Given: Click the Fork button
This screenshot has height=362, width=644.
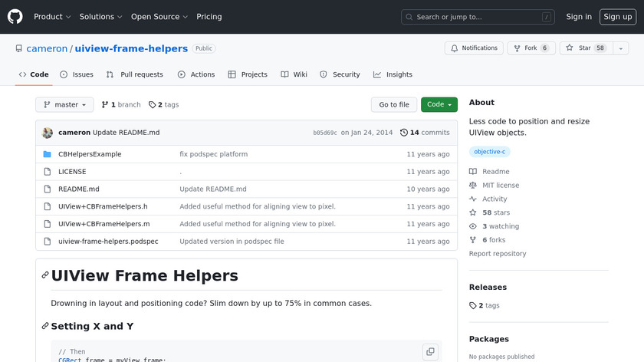Looking at the screenshot, I should pyautogui.click(x=531, y=48).
